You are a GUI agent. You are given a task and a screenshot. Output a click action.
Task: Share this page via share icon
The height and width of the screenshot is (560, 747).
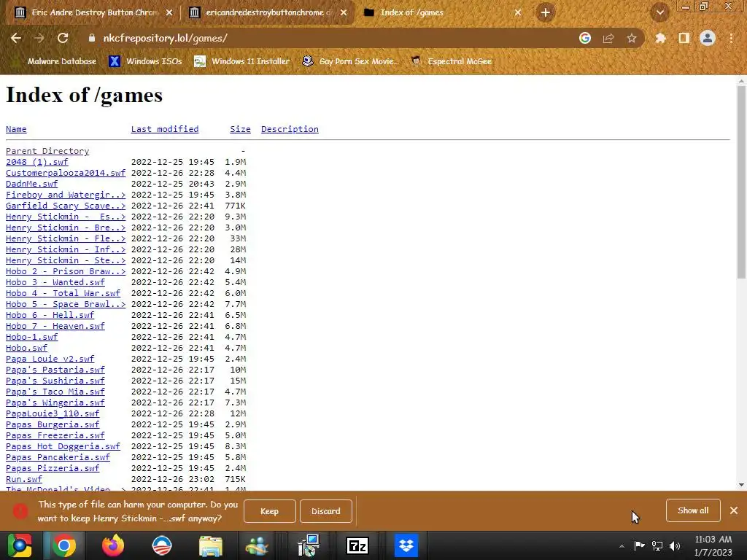click(x=608, y=38)
